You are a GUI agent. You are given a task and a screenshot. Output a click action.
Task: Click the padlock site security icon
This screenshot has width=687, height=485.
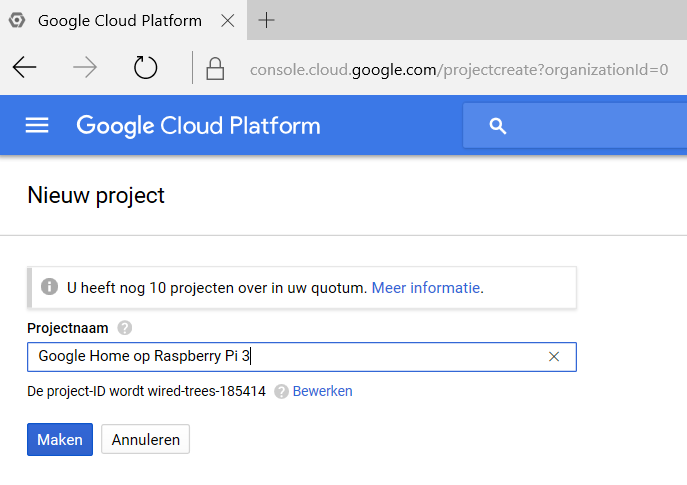pos(215,69)
